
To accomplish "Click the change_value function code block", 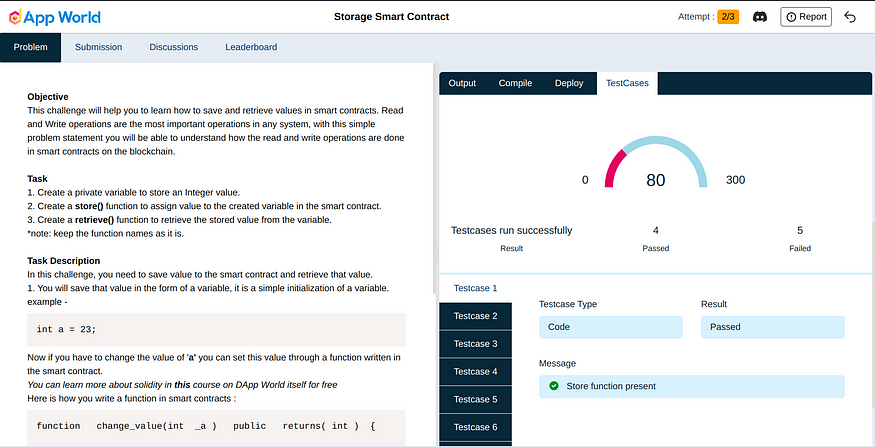I will coord(217,428).
